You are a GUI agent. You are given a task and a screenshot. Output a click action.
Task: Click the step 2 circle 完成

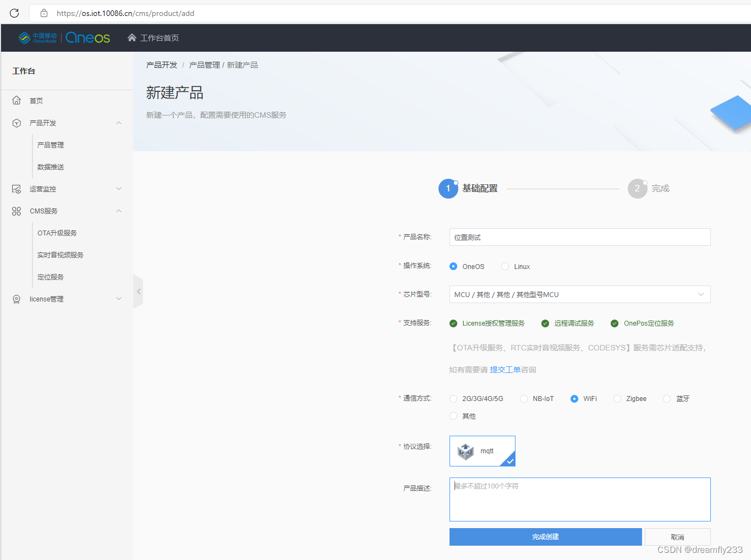[637, 188]
